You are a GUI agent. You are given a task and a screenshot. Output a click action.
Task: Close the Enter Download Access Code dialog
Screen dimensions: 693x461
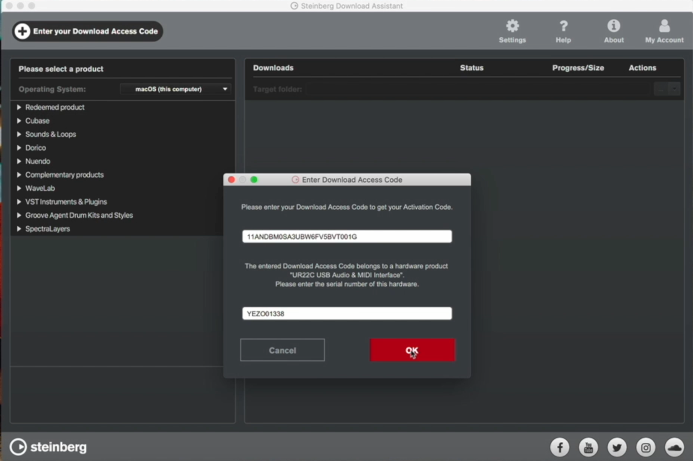point(231,179)
